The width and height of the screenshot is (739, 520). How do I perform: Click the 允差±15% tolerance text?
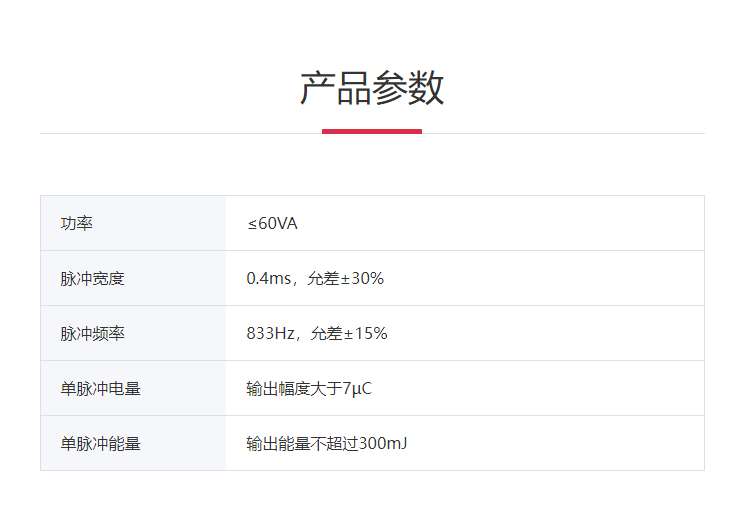coord(349,333)
